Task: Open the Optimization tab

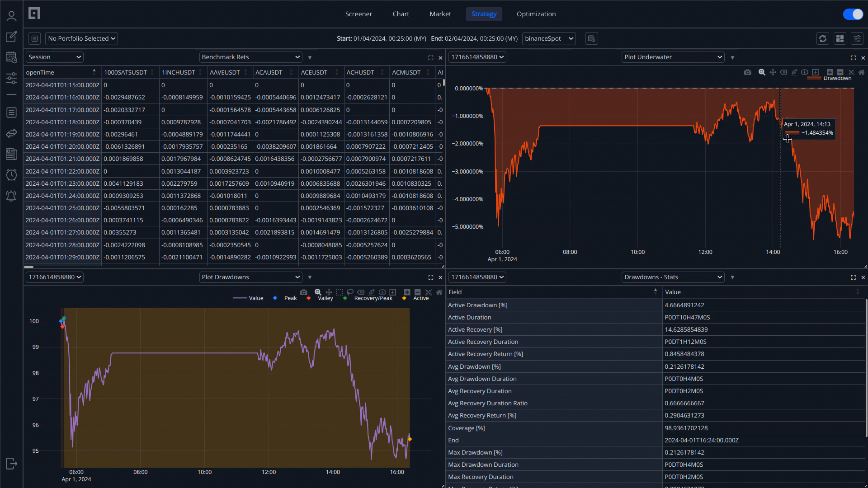Action: click(x=536, y=14)
